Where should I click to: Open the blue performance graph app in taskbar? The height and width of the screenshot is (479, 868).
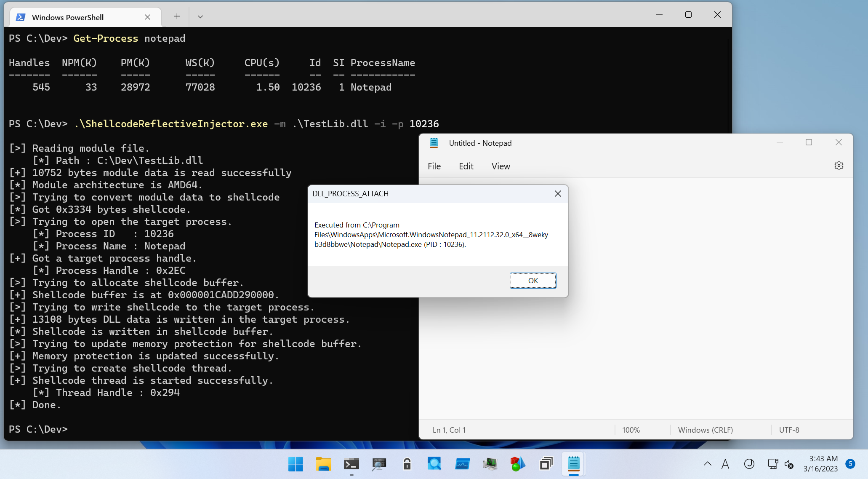point(462,464)
